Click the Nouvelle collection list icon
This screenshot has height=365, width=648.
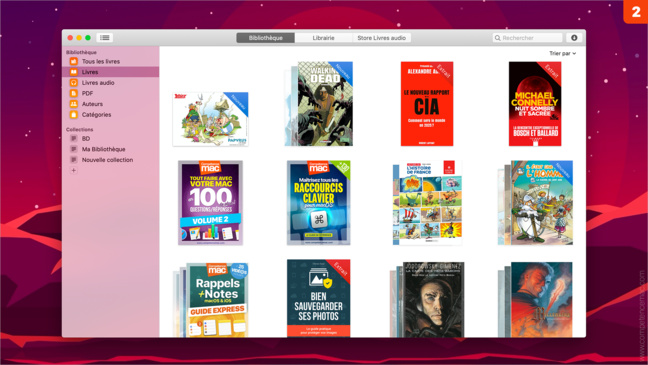click(74, 160)
